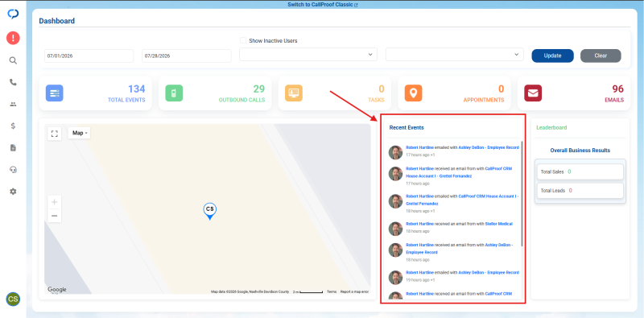This screenshot has height=318, width=644.
Task: Open Terms link on the map
Action: (332, 291)
